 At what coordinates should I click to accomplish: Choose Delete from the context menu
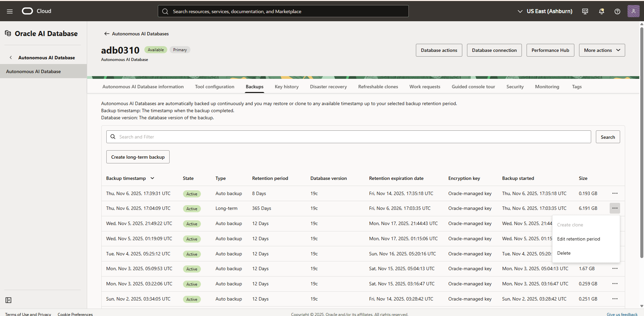coord(564,253)
